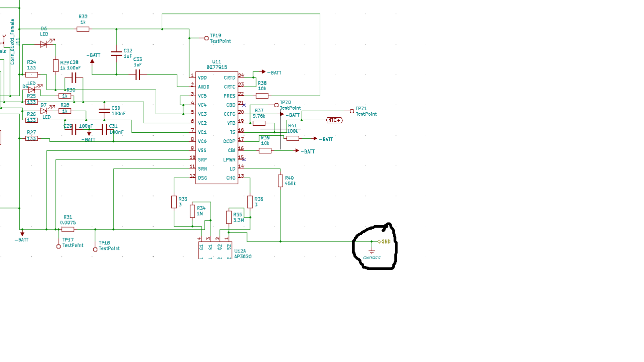Click -BATT power symbol below R31
The width and height of the screenshot is (644, 362).
[x=22, y=234]
